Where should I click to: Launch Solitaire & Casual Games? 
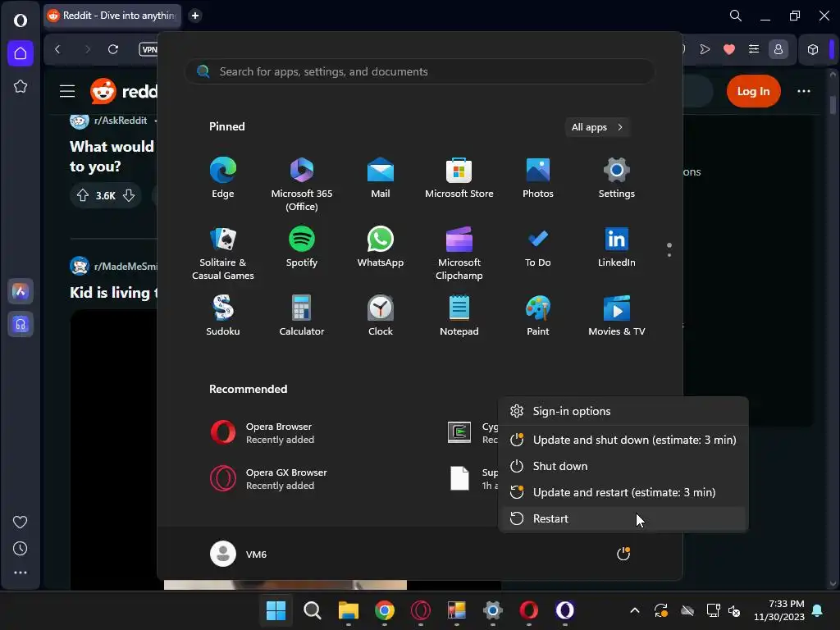[x=223, y=253]
